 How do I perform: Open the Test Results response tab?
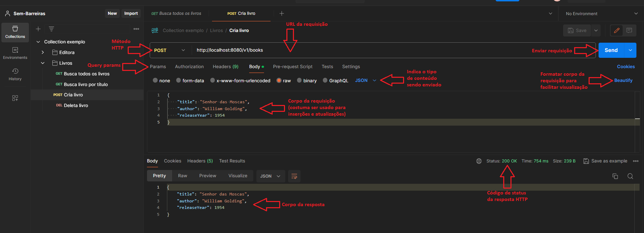232,161
